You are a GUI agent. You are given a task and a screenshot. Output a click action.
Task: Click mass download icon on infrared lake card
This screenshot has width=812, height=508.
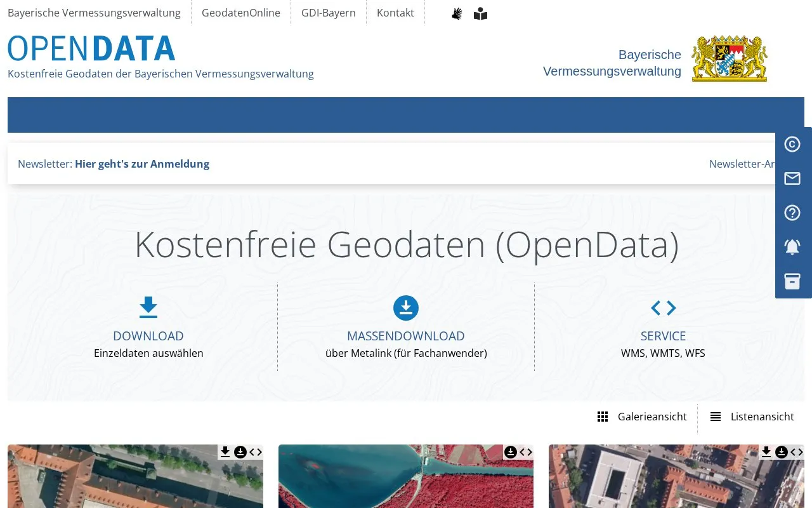511,452
